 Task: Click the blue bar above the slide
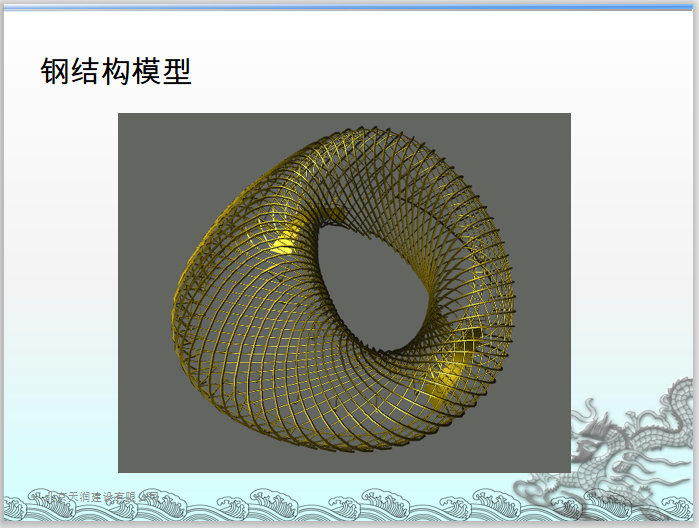349,5
